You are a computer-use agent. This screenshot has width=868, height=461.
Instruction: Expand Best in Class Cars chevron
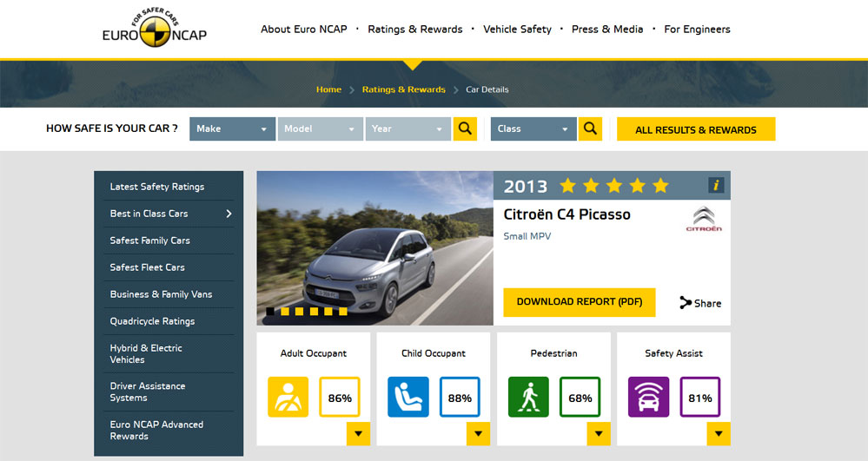[229, 214]
